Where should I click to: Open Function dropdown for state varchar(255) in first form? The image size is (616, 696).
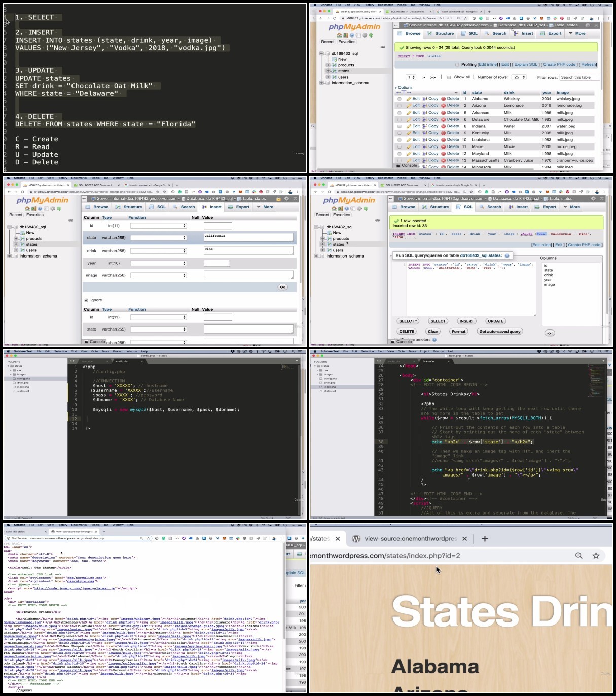click(x=159, y=238)
